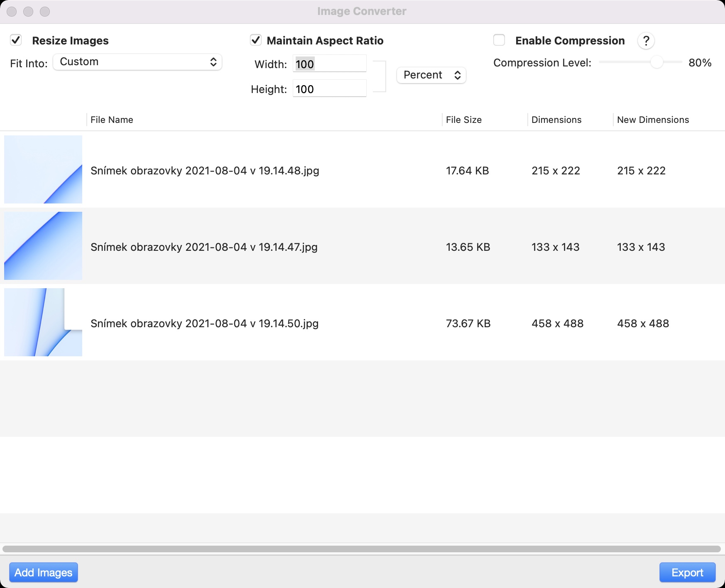Screen dimensions: 725x588
Task: Open the Percent units dropdown
Action: point(431,75)
